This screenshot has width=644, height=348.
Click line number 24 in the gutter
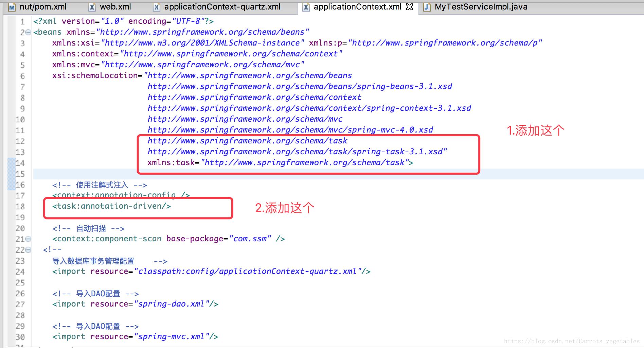coord(20,272)
